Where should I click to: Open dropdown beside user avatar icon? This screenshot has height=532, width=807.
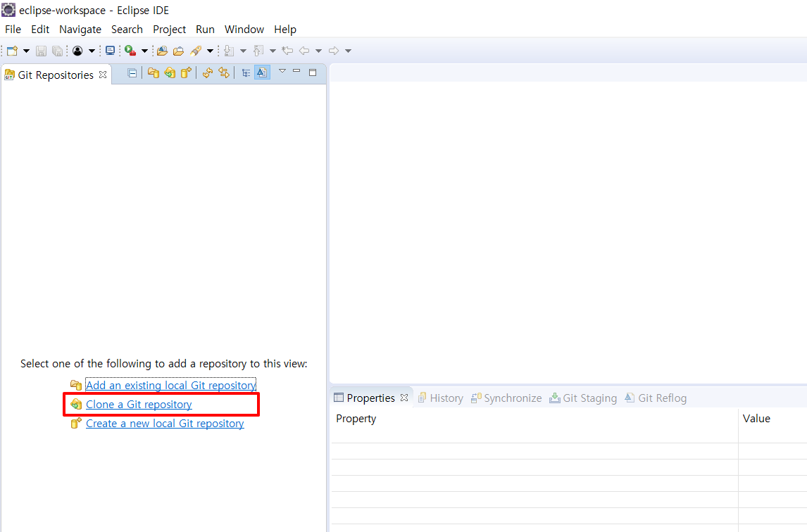pos(92,51)
